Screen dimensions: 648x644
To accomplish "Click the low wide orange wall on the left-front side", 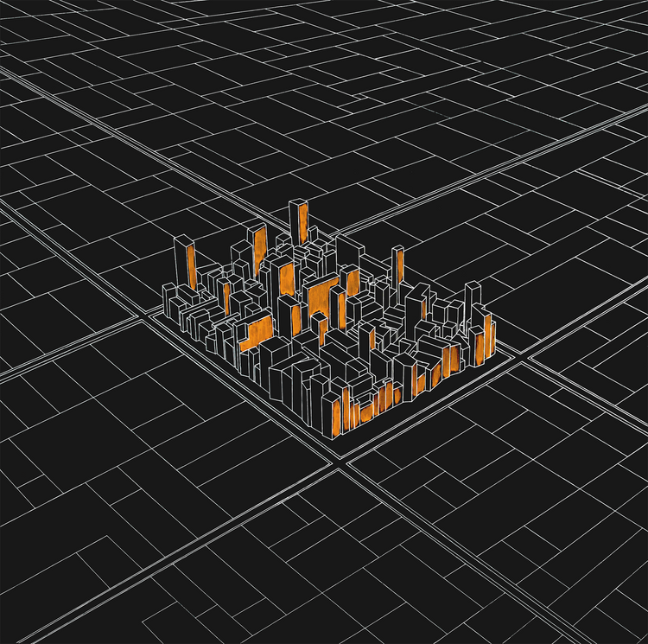I will pyautogui.click(x=256, y=334).
